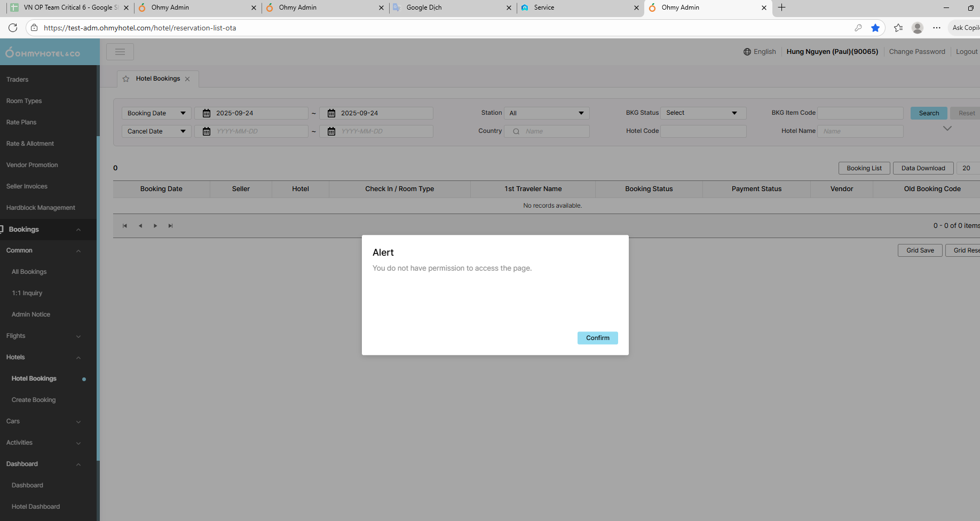Image resolution: width=980 pixels, height=521 pixels.
Task: Open the Cancel Date type dropdown
Action: (x=156, y=131)
